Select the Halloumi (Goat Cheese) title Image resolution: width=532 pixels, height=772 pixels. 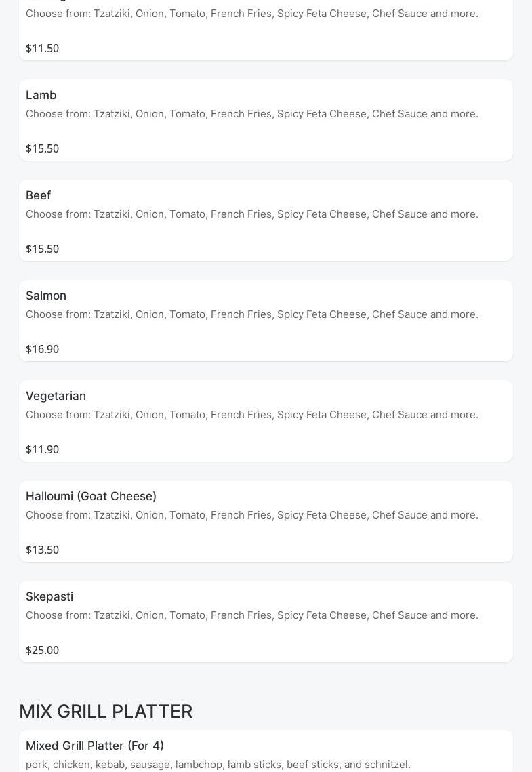tap(91, 496)
